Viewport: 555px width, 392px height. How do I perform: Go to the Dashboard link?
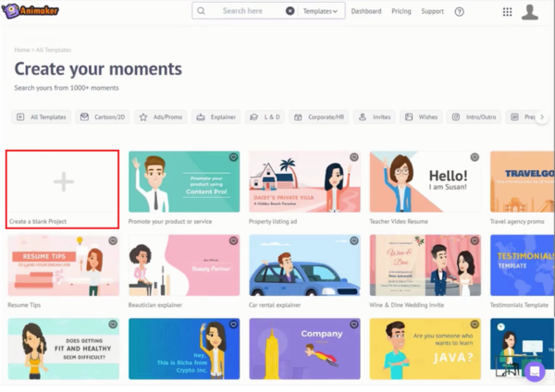pyautogui.click(x=366, y=12)
